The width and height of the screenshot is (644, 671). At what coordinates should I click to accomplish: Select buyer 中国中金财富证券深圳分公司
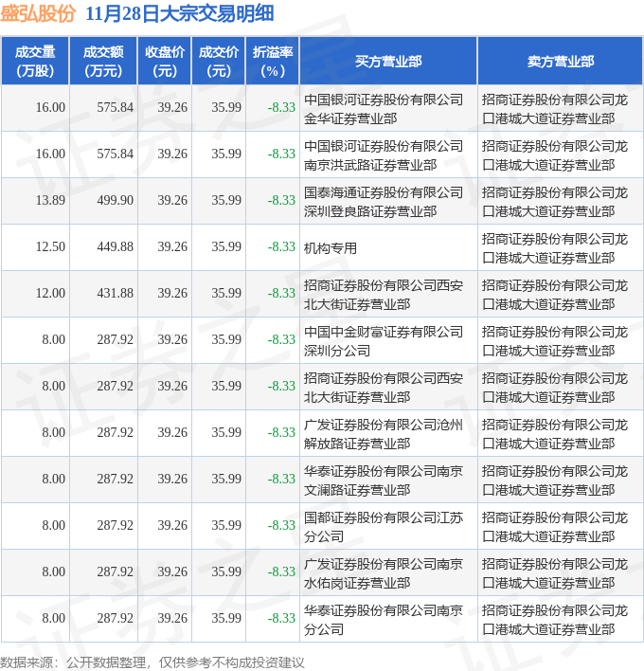384,341
